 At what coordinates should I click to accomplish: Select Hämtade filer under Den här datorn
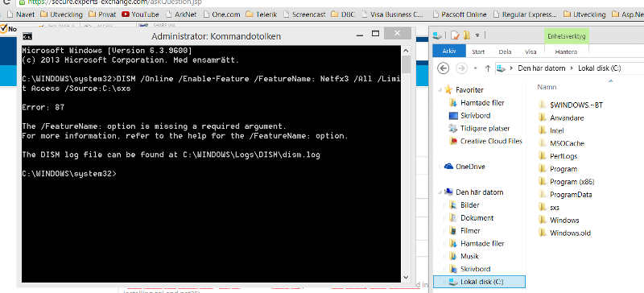(477, 243)
